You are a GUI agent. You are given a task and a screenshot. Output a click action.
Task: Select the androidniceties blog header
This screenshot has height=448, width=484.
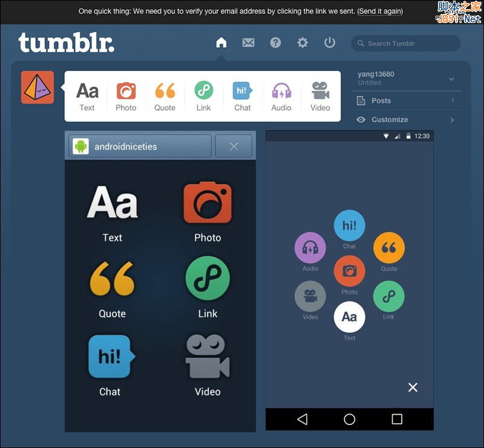[140, 146]
